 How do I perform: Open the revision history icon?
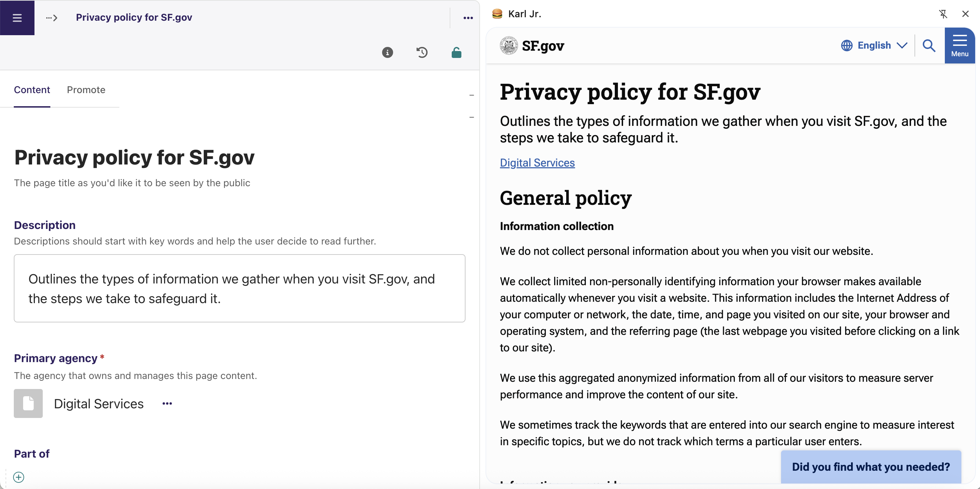click(422, 52)
